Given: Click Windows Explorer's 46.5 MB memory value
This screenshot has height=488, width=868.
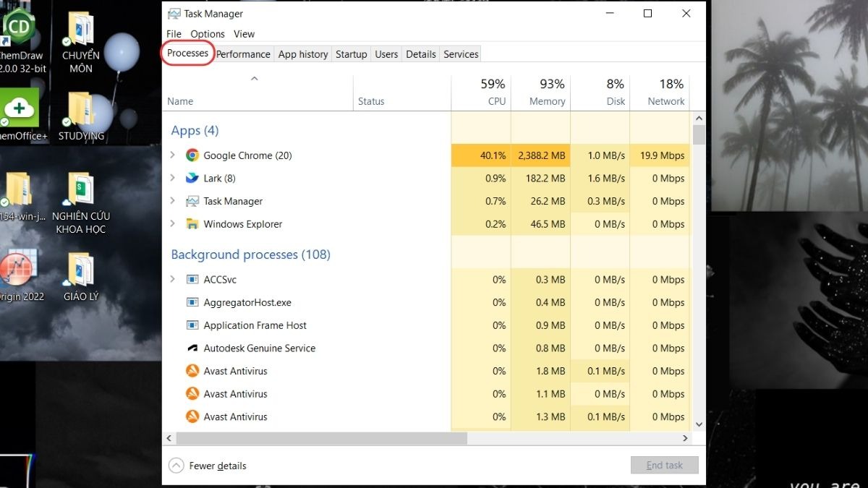Looking at the screenshot, I should 548,224.
